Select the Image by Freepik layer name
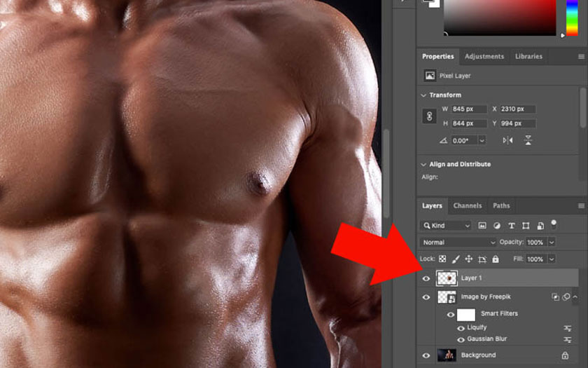This screenshot has width=588, height=368. [x=486, y=297]
